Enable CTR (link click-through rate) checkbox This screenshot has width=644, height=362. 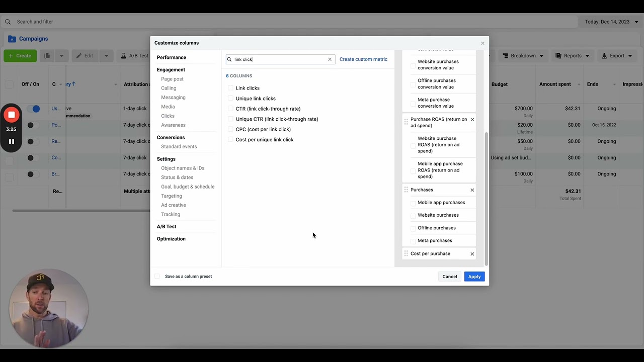click(x=230, y=109)
